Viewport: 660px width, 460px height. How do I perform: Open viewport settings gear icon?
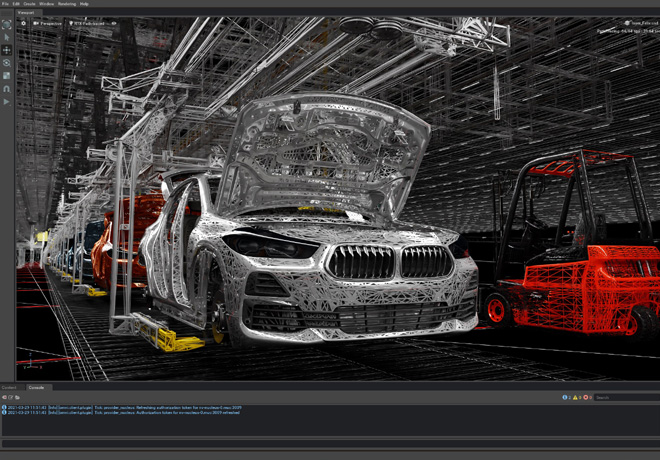(23, 23)
